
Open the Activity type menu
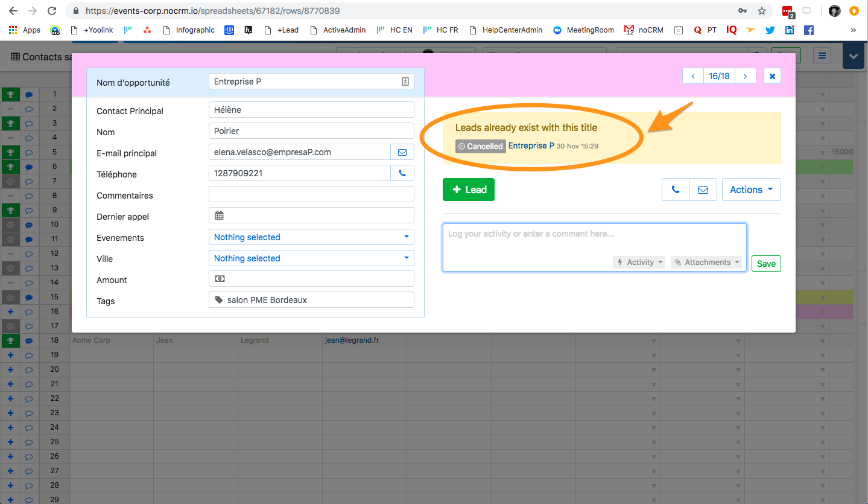point(640,262)
